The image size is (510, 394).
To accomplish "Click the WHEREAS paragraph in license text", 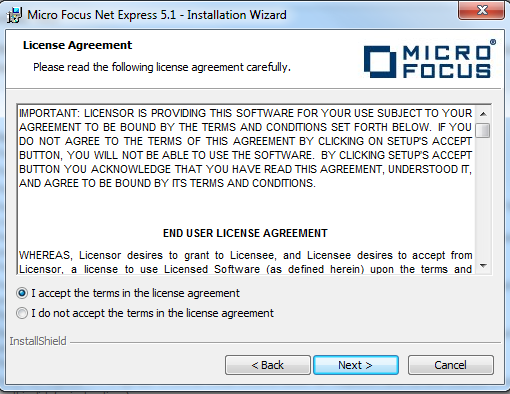I will (x=246, y=262).
